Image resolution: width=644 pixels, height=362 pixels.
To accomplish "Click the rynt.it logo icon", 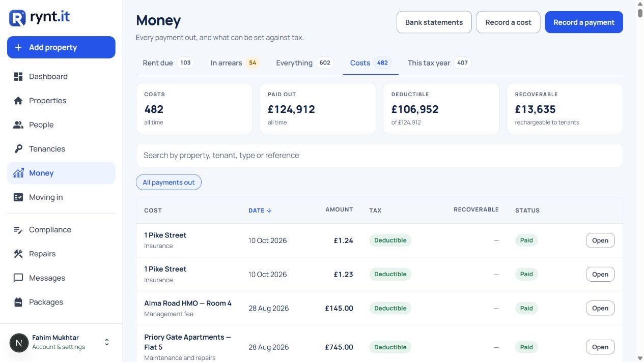I will [x=17, y=18].
